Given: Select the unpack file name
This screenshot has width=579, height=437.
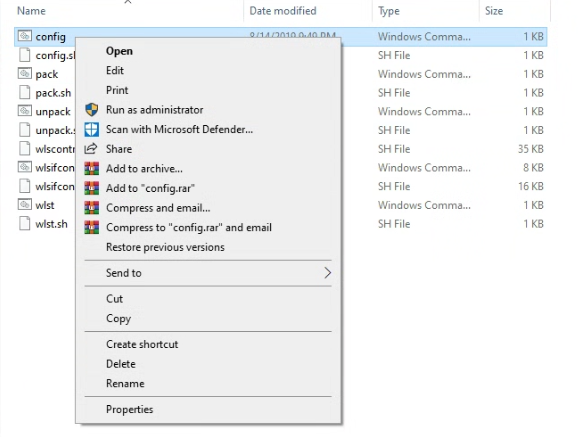Looking at the screenshot, I should 53,112.
